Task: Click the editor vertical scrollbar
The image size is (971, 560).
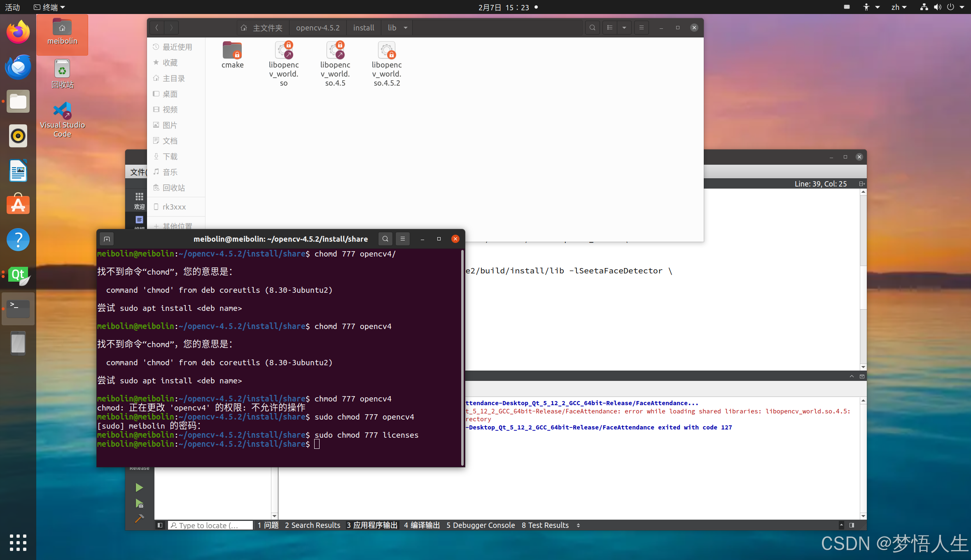Action: (x=863, y=284)
